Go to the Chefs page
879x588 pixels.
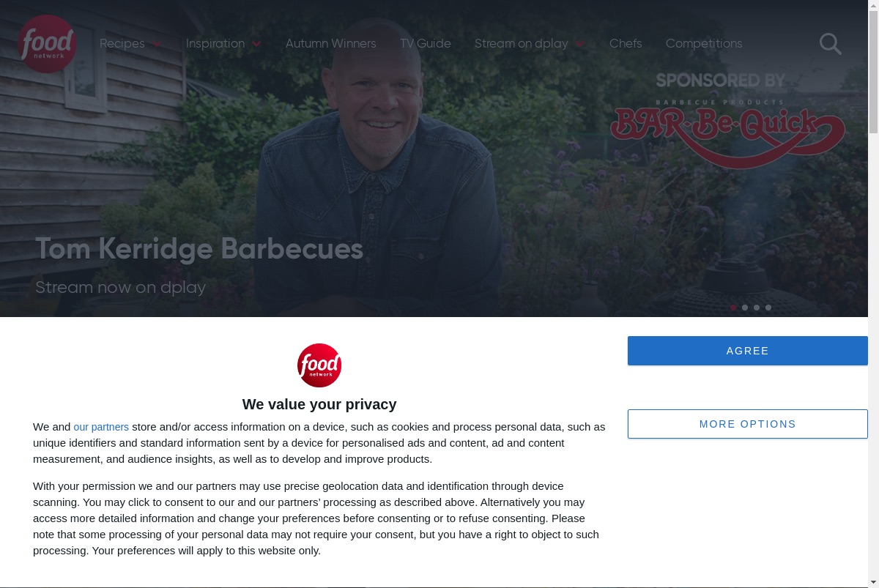click(x=626, y=43)
